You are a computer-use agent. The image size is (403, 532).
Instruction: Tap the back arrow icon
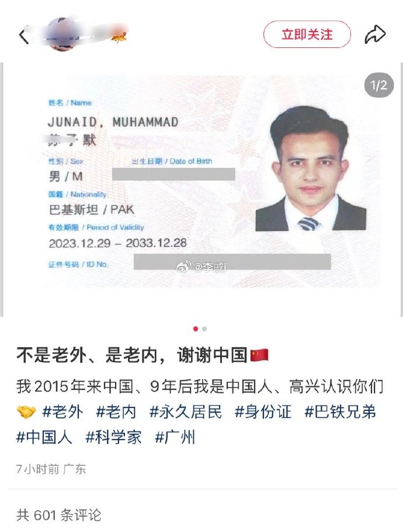tap(23, 36)
